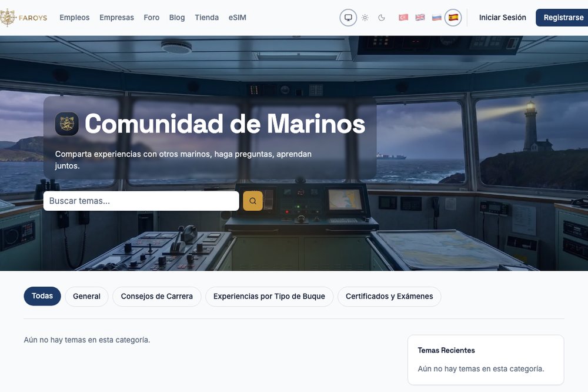The height and width of the screenshot is (392, 588).
Task: Choose the Turkish flag language
Action: 403,17
